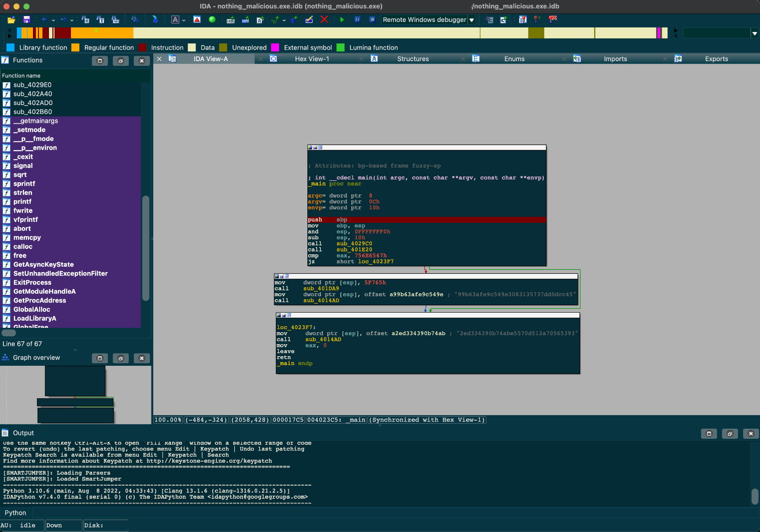Click the Output panel vertical scrollbar
Image resolution: width=760 pixels, height=532 pixels.
click(x=755, y=496)
